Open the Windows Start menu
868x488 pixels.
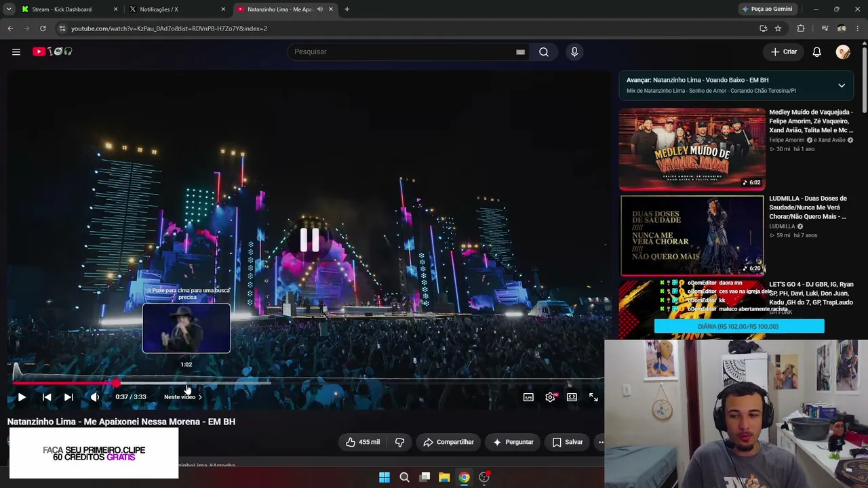pyautogui.click(x=384, y=477)
